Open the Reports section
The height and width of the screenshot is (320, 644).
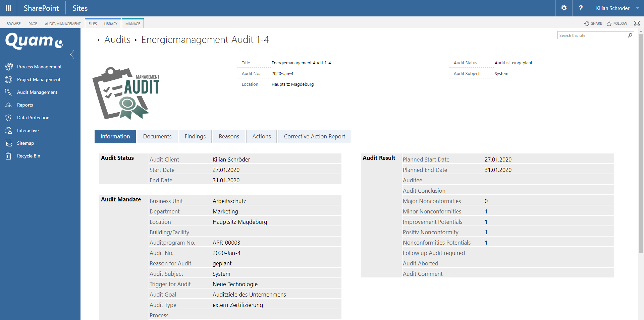(24, 105)
